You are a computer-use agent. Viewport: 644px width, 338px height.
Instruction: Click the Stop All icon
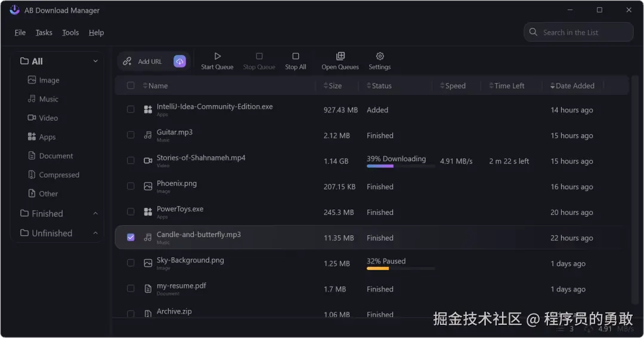click(295, 56)
